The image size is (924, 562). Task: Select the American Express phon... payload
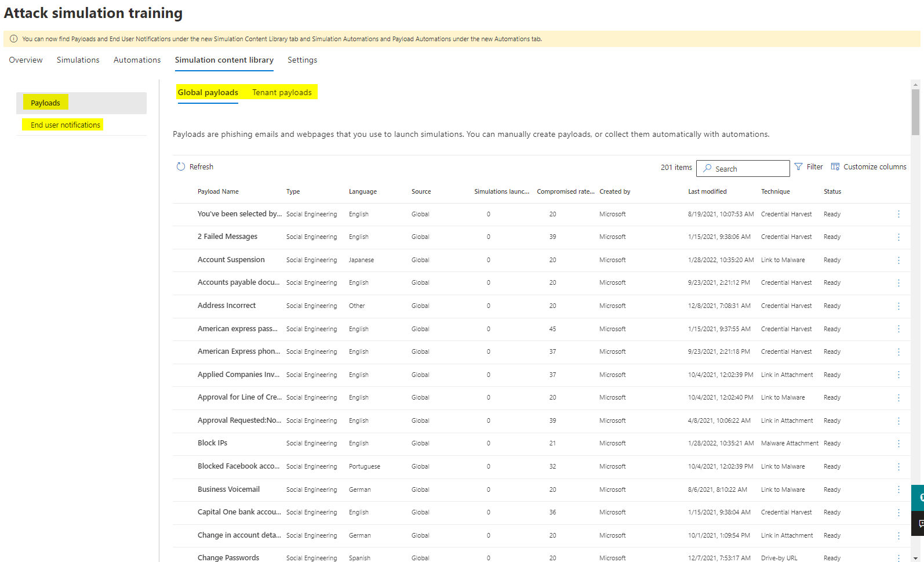(x=239, y=351)
